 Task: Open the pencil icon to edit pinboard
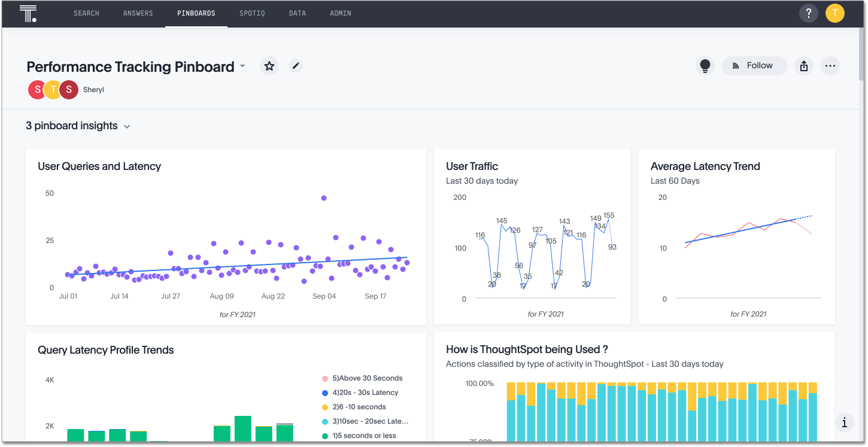point(296,66)
